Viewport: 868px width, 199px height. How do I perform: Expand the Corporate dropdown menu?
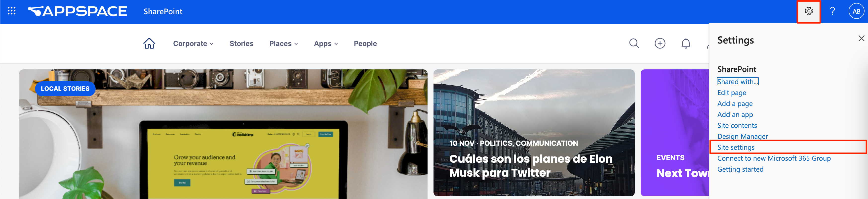point(194,44)
